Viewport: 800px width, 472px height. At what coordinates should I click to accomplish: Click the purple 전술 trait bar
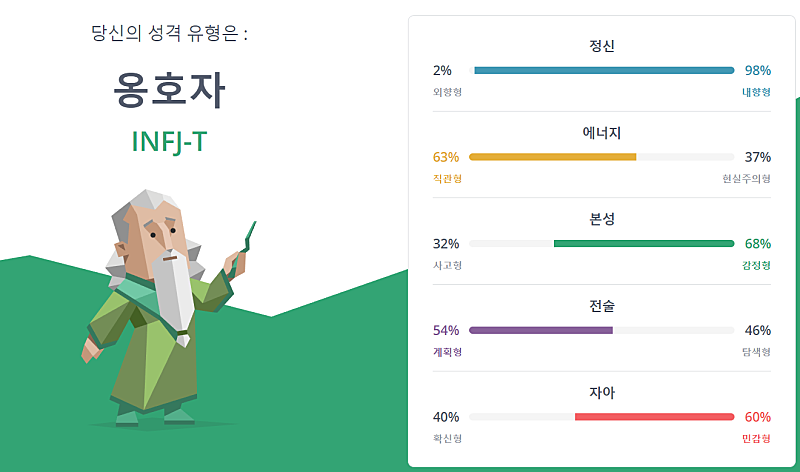point(541,330)
